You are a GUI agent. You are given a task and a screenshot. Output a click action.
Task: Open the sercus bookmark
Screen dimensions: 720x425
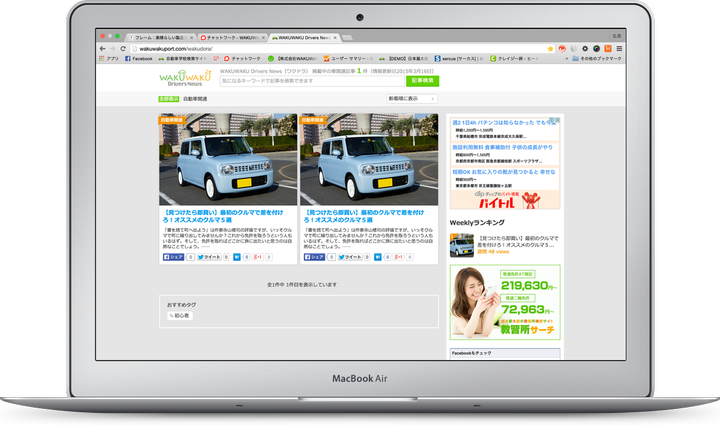pos(459,59)
